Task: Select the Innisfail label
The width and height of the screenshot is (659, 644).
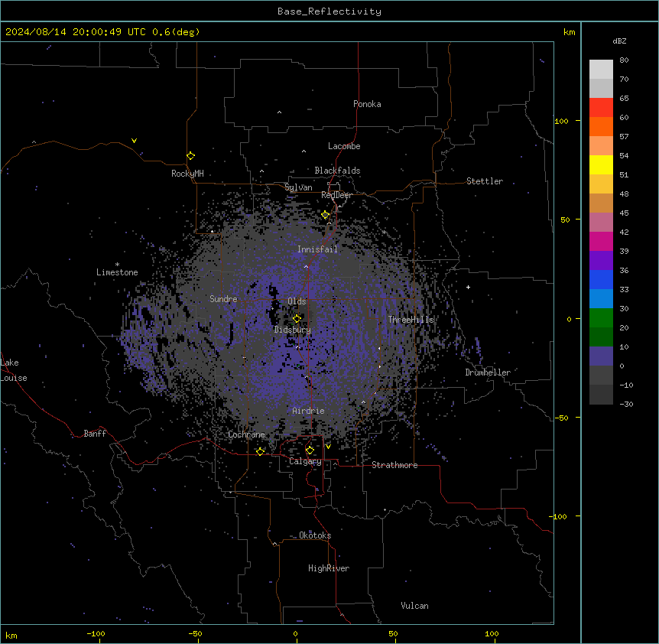Action: [317, 249]
